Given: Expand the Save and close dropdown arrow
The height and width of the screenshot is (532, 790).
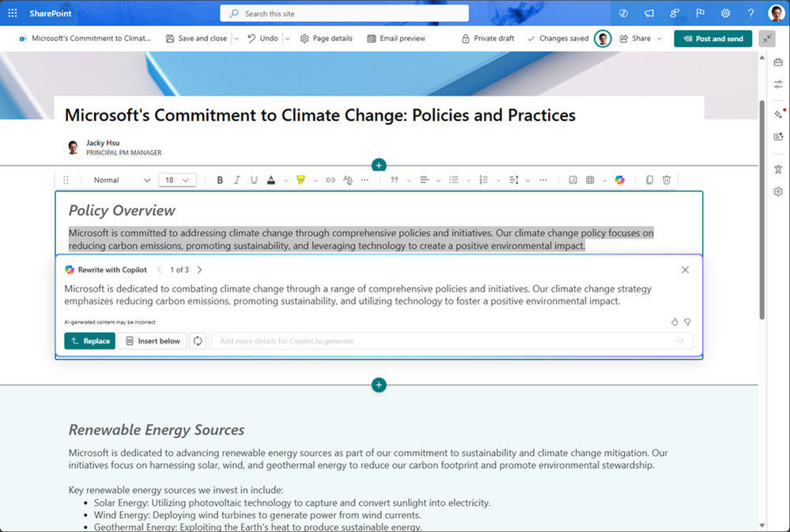Looking at the screenshot, I should coord(236,38).
